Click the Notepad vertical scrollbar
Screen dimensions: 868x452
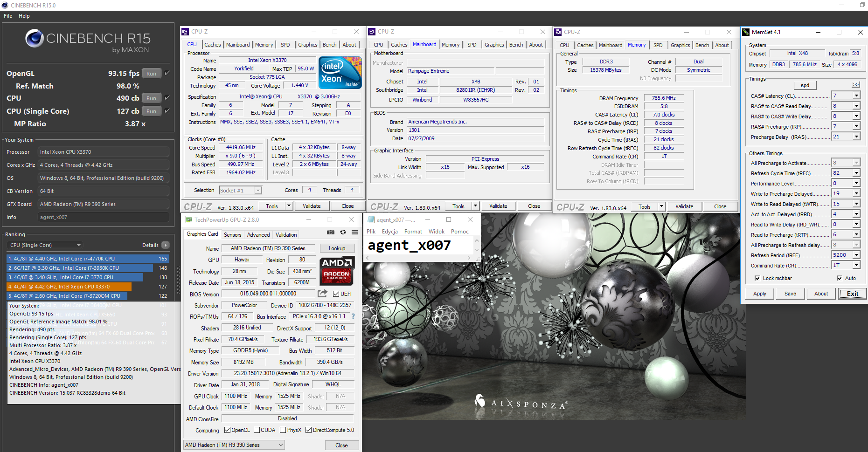point(477,245)
